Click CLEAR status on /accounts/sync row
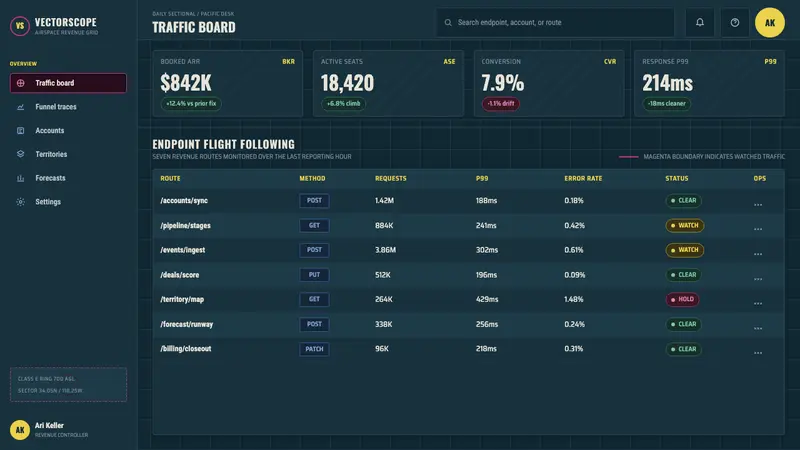Screen dimensions: 800x450 point(684,201)
